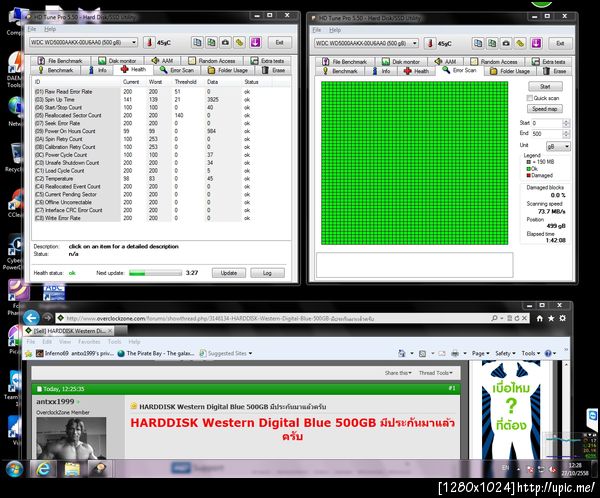600x498 pixels.
Task: Open browser help question mark icon
Action: click(x=548, y=353)
